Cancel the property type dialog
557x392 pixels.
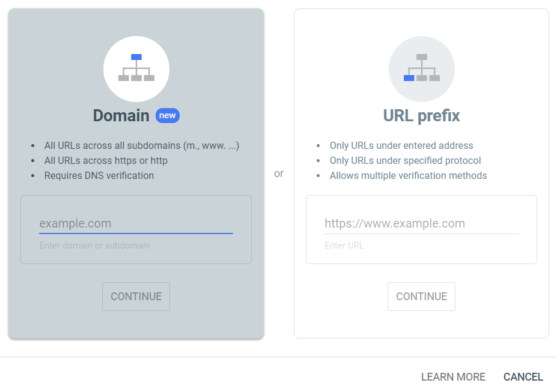[523, 377]
